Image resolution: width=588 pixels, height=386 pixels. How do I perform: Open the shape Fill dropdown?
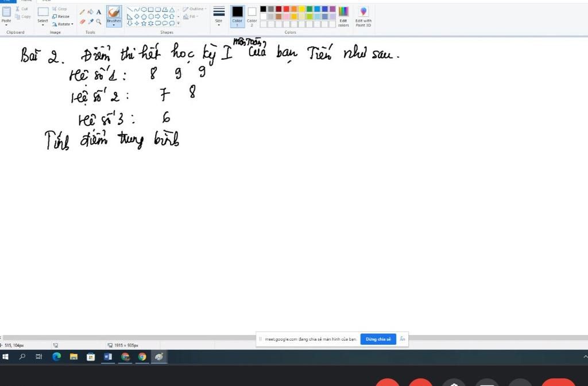point(191,17)
